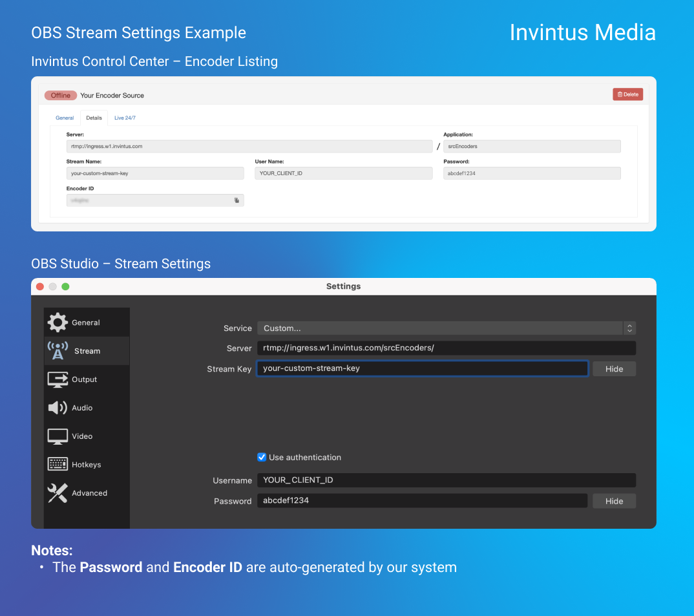Select the Stream antenna icon
694x616 pixels.
[x=58, y=351]
